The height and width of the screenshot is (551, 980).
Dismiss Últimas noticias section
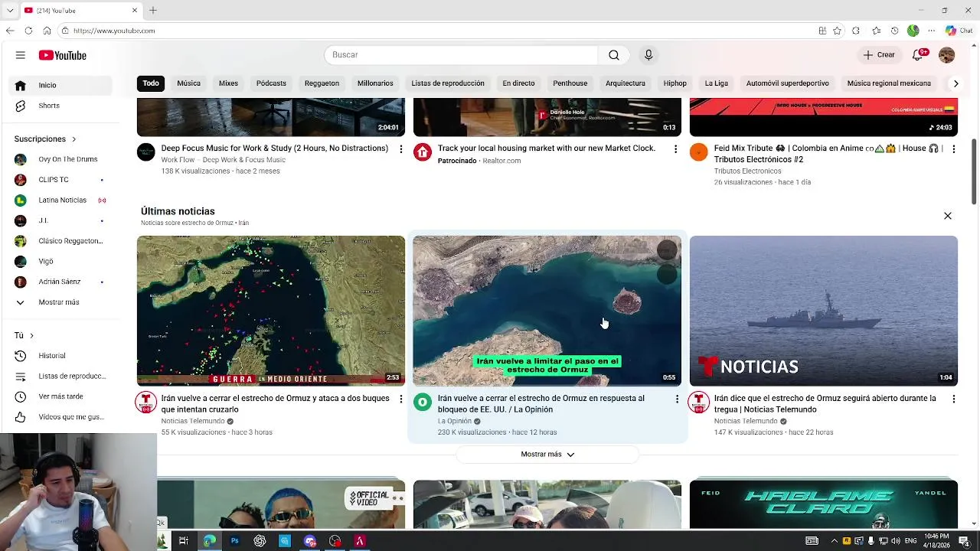point(947,216)
